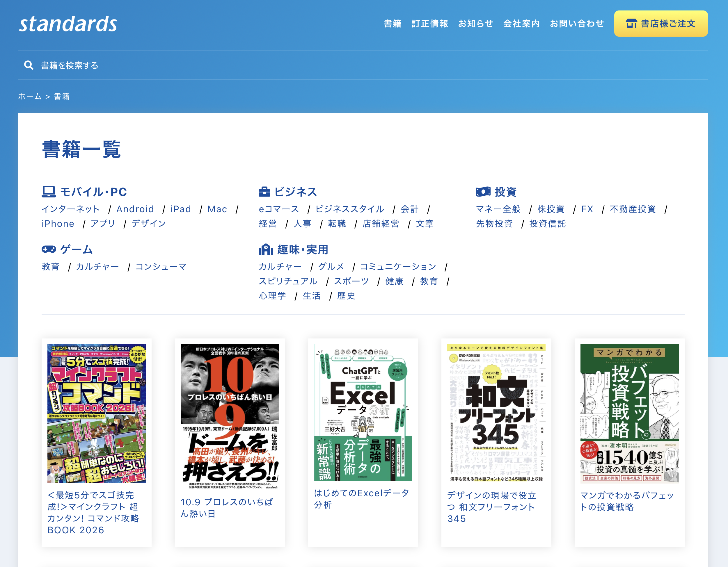Open the Minecraft コマンド攻略BOOK cover

coord(96,413)
